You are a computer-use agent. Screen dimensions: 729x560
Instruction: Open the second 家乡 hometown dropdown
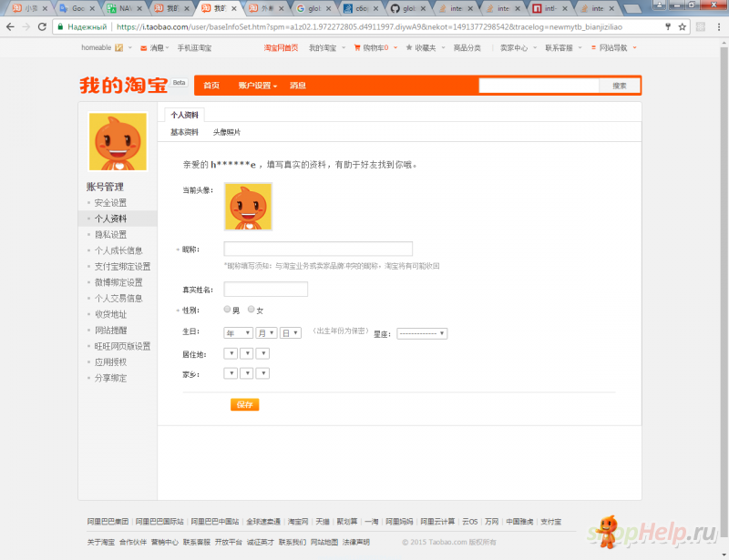[247, 373]
